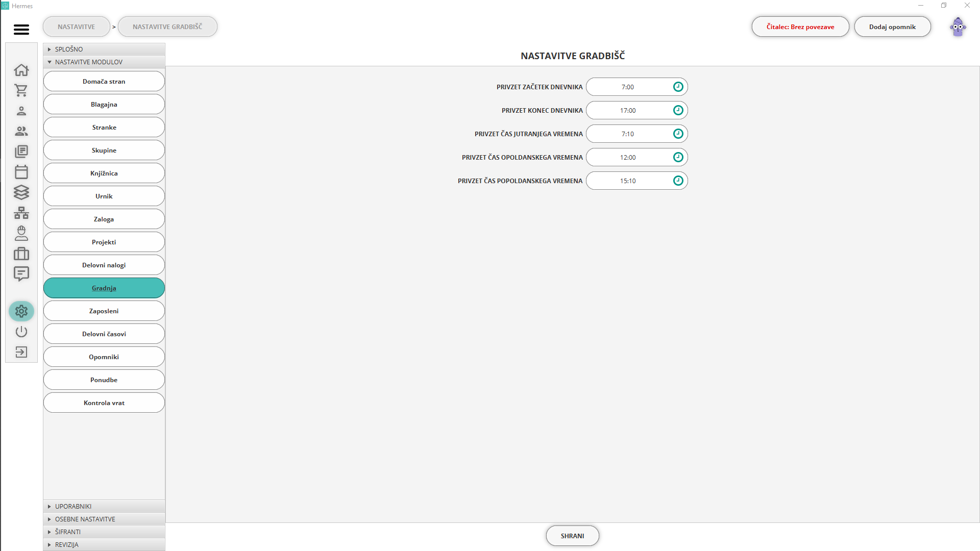Click the settings gear icon
980x551 pixels.
[21, 311]
